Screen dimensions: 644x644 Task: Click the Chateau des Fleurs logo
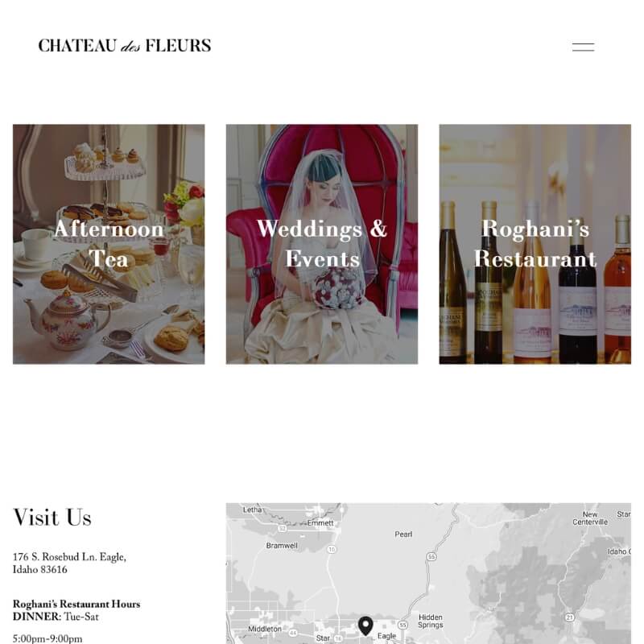click(x=125, y=46)
